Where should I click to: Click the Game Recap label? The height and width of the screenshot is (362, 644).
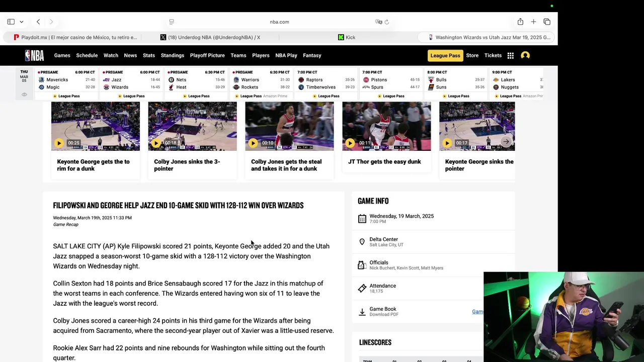click(66, 225)
